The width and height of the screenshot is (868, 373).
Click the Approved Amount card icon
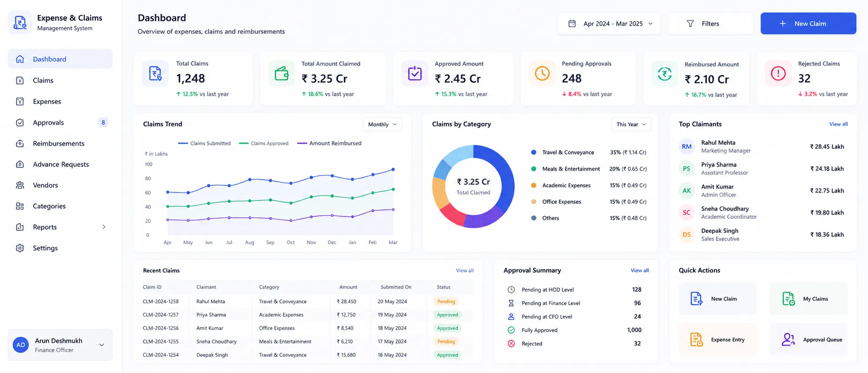pos(415,73)
